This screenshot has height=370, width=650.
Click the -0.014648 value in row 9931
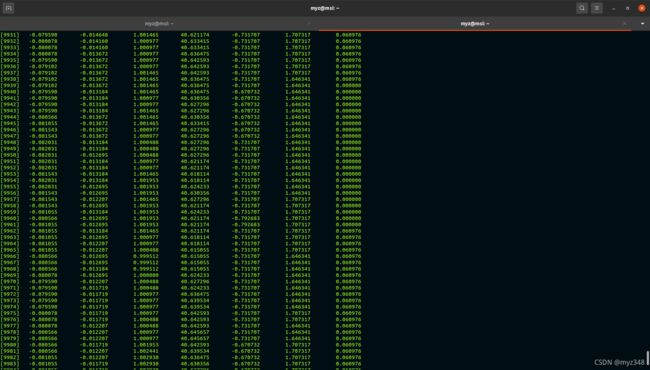click(94, 35)
